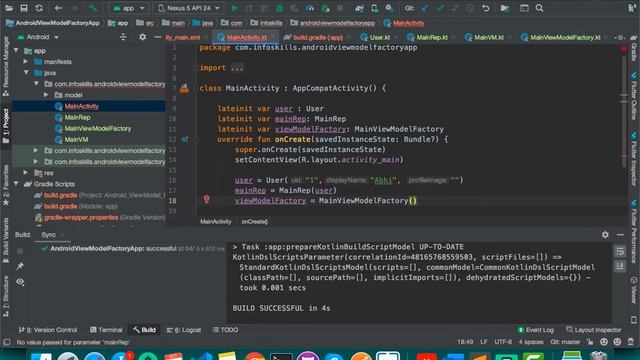The width and height of the screenshot is (640, 360).
Task: Click the Save All toolbar icon
Action: pyautogui.click(x=24, y=8)
